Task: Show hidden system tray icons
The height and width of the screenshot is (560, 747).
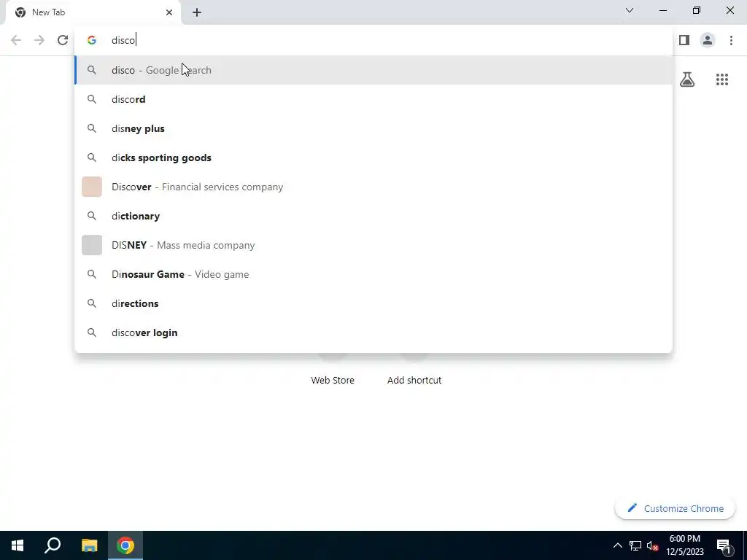Action: pos(617,545)
